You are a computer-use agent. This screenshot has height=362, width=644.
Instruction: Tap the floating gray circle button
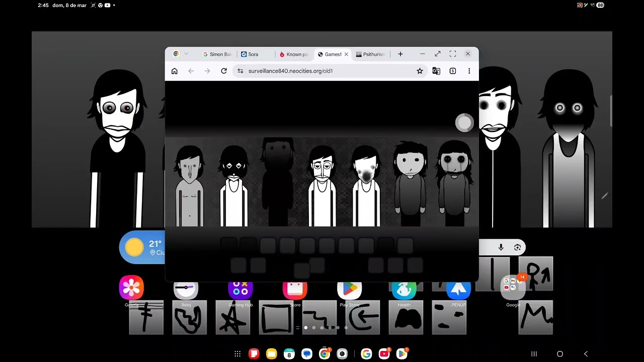[x=464, y=123]
